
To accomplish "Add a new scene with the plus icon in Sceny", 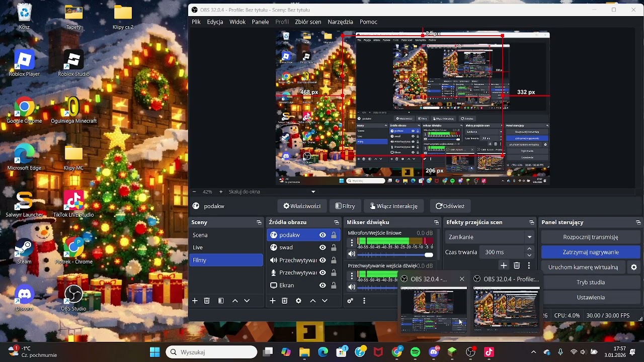I will (x=195, y=301).
